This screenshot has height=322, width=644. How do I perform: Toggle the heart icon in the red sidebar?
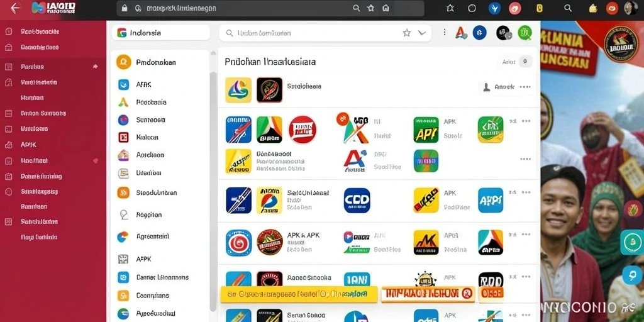point(96,160)
